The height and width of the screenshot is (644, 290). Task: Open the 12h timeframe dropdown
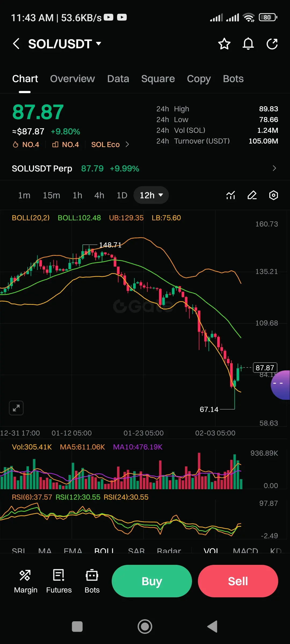click(151, 195)
